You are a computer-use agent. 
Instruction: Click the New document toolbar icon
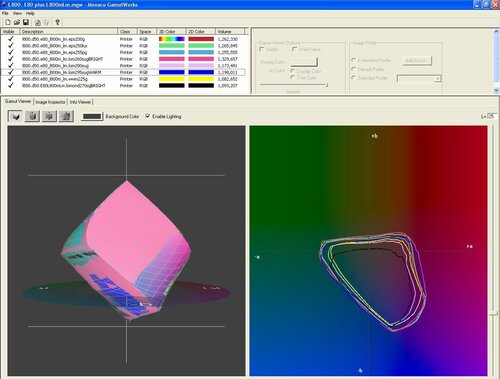point(8,22)
